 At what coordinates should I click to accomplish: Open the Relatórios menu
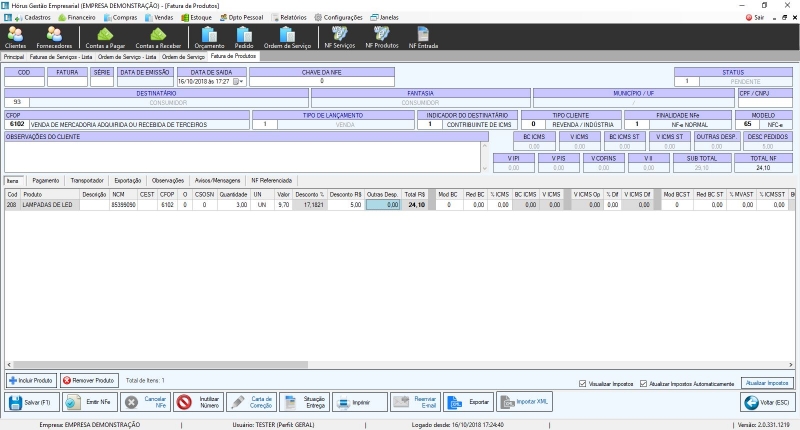coord(289,17)
